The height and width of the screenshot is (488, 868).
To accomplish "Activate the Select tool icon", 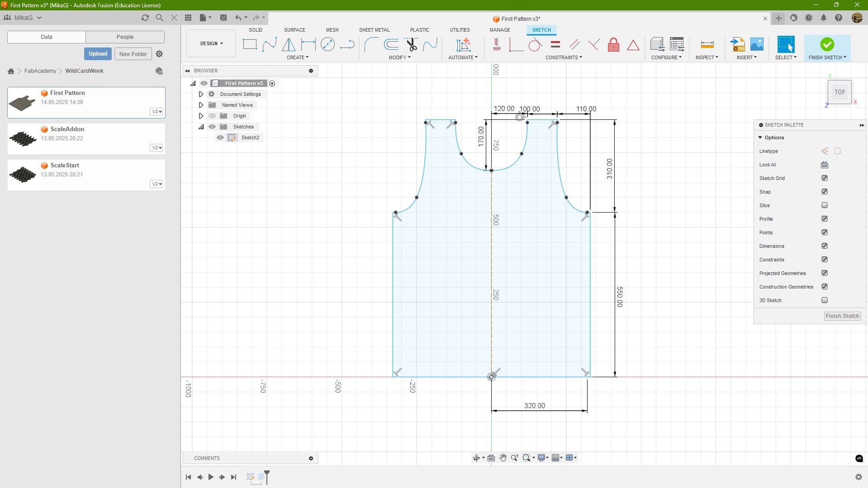I will click(786, 44).
